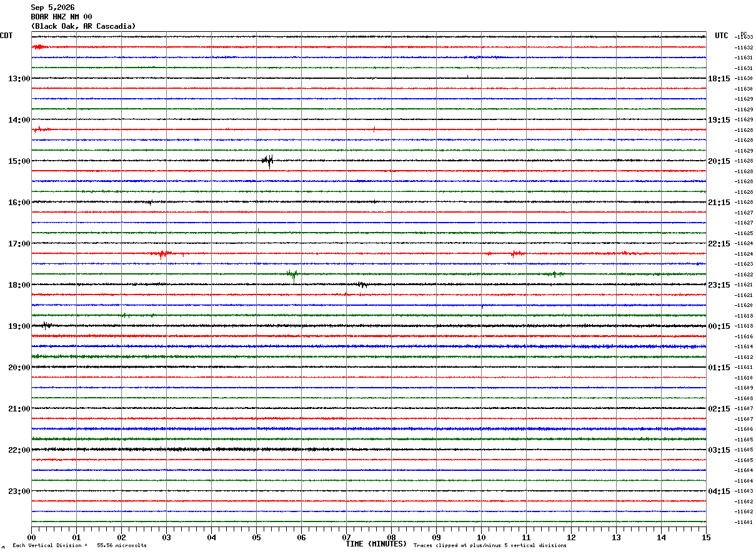Click the 23:00 CDT time label
The height and width of the screenshot is (554, 756).
pos(19,491)
